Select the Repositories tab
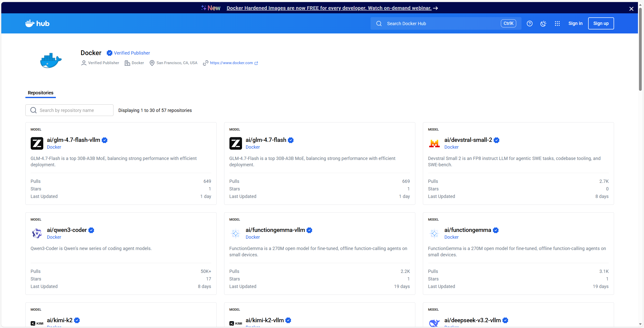This screenshot has width=644, height=328. [x=41, y=93]
